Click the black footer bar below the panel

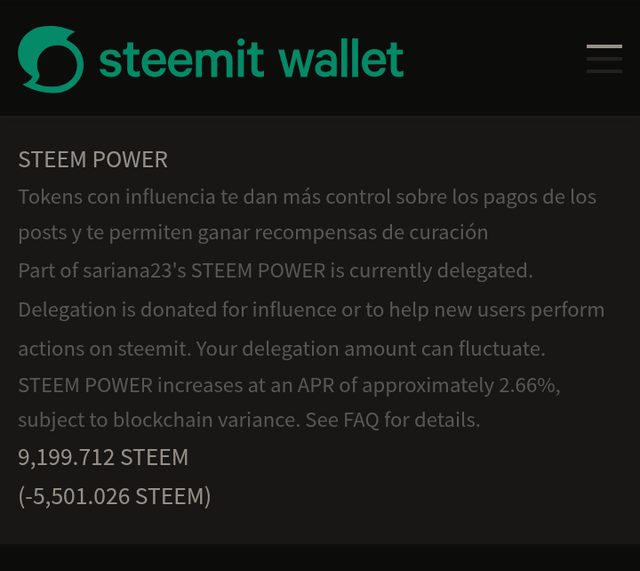tap(320, 557)
